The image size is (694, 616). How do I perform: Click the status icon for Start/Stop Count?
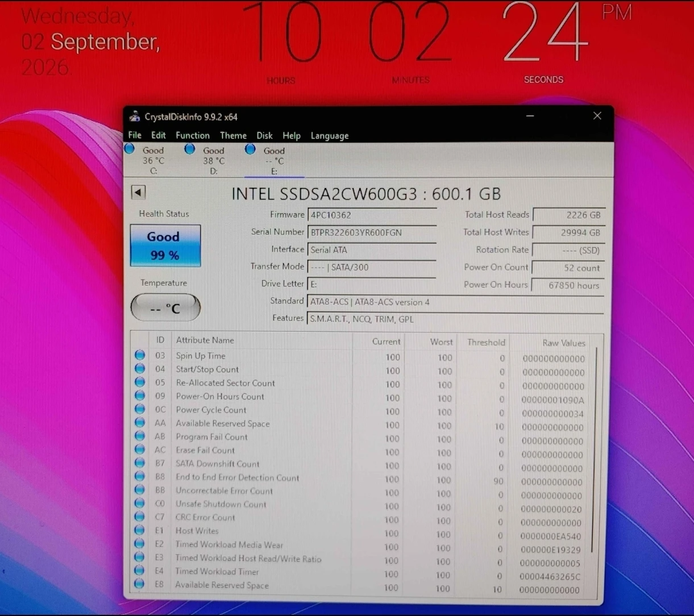coord(140,369)
